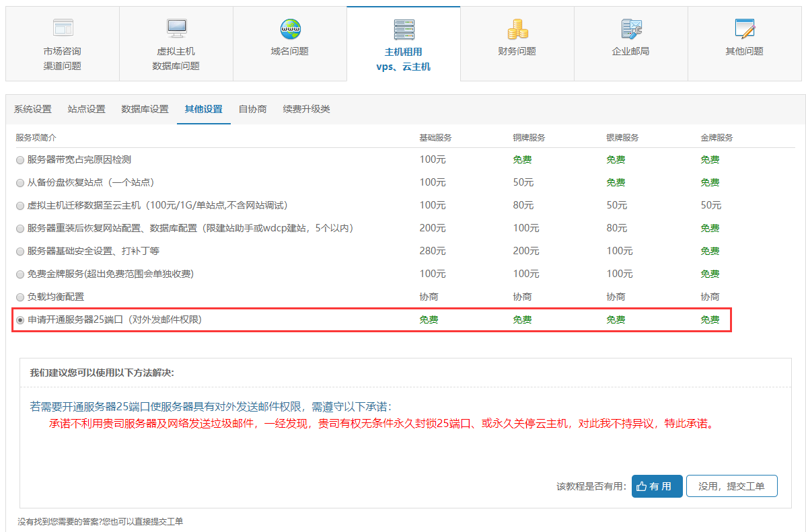806x532 pixels.
Task: Click the 财务问题 gold coins icon
Action: 517,28
